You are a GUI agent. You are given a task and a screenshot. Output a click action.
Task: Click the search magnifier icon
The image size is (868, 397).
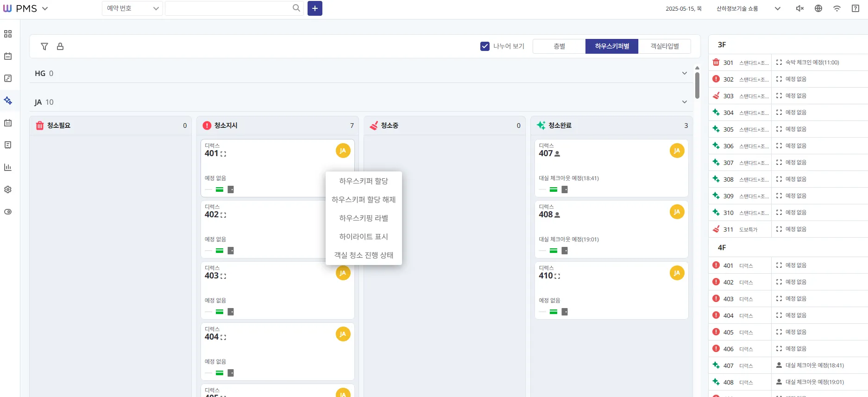click(296, 8)
